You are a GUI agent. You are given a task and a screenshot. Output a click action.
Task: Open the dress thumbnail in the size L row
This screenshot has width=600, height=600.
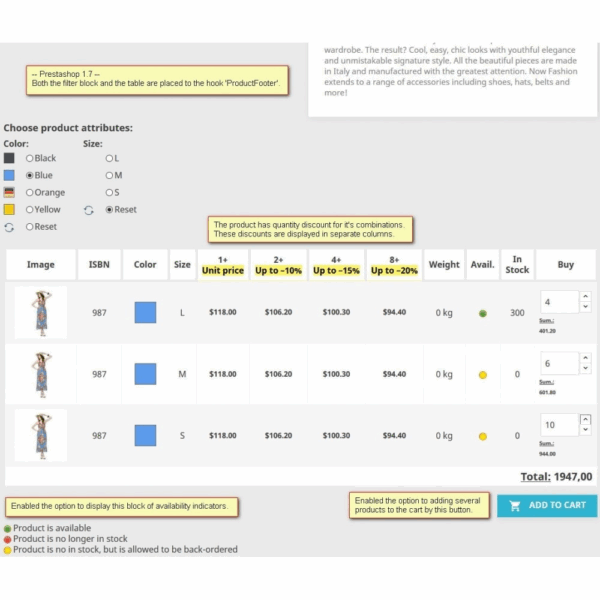pos(41,313)
